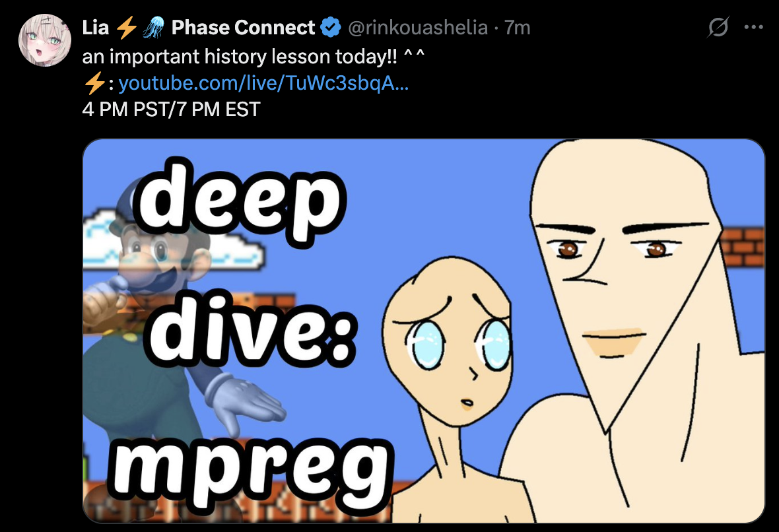
Task: Click the jellyfish emoji in display name
Action: 154,27
